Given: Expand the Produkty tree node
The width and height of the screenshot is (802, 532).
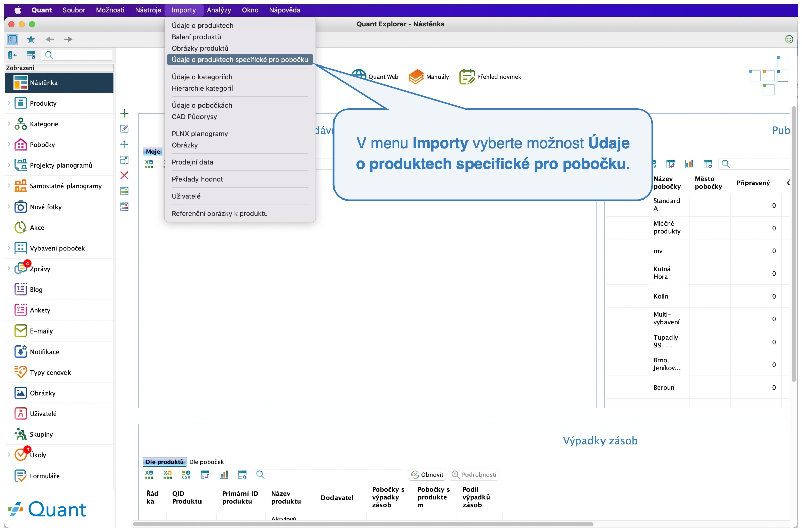Looking at the screenshot, I should point(9,103).
